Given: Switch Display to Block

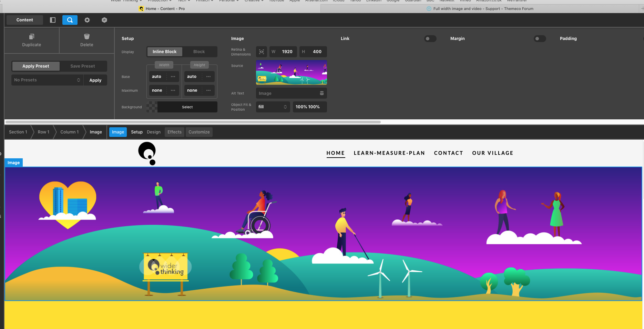Looking at the screenshot, I should coord(199,52).
